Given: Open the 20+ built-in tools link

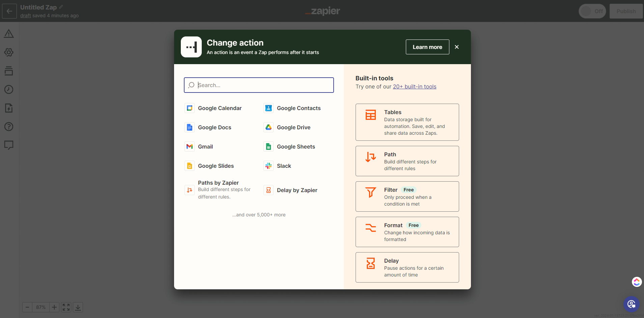Looking at the screenshot, I should [x=415, y=86].
